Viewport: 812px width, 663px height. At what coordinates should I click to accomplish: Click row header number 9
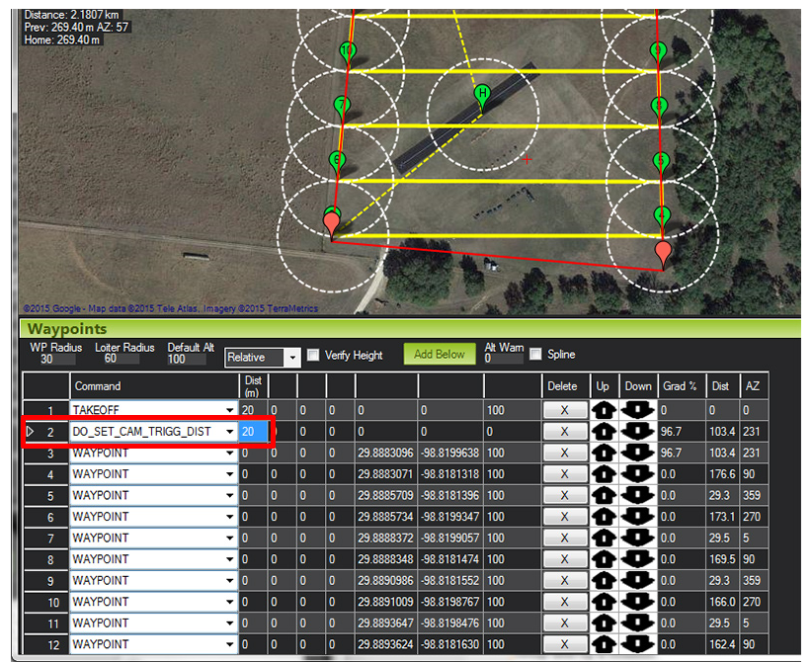pos(46,580)
